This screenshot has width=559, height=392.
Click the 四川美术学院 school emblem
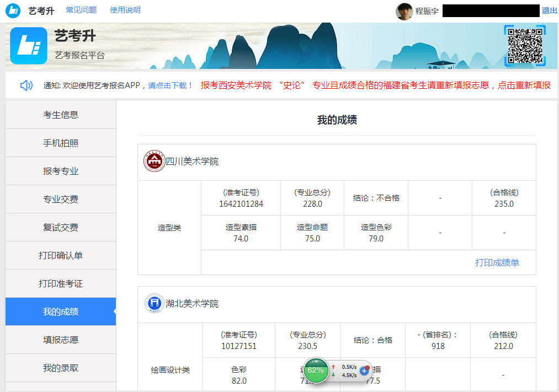pos(154,161)
